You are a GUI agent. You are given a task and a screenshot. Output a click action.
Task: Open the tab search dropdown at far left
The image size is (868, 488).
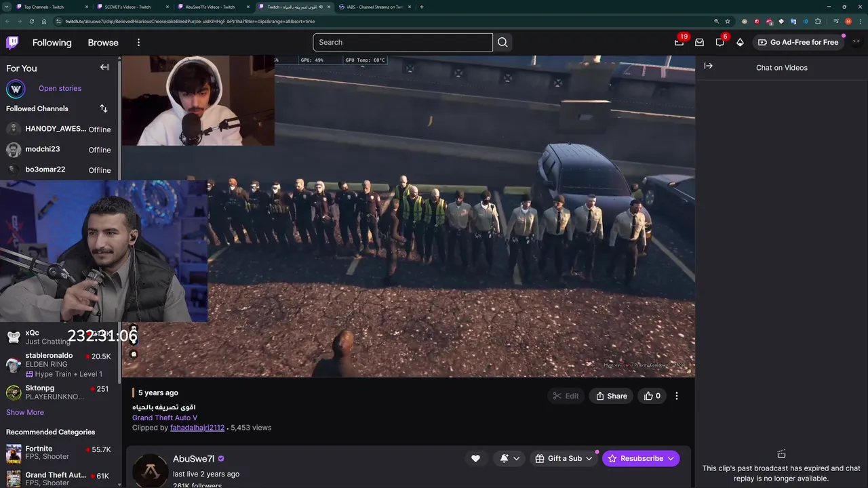tap(6, 7)
